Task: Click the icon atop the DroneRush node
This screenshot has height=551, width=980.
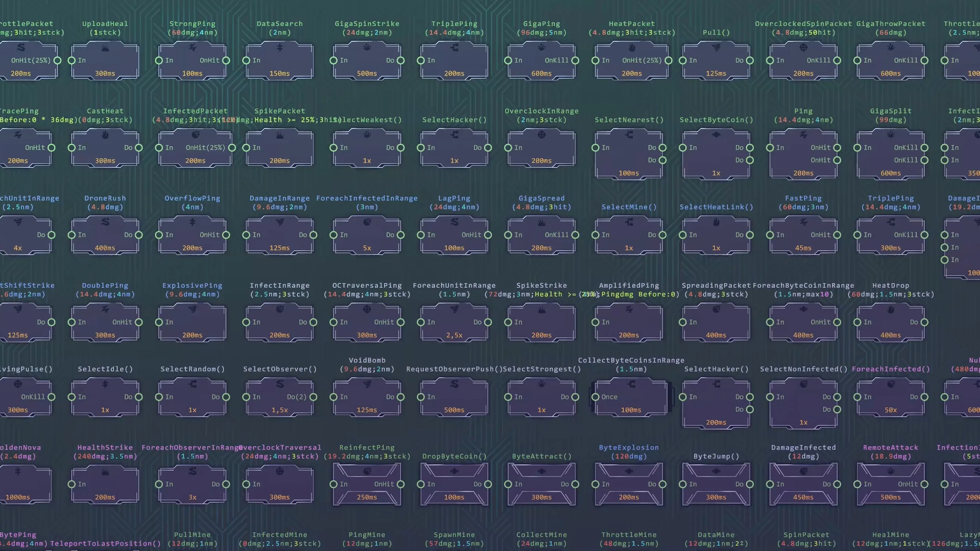Action: [x=105, y=222]
